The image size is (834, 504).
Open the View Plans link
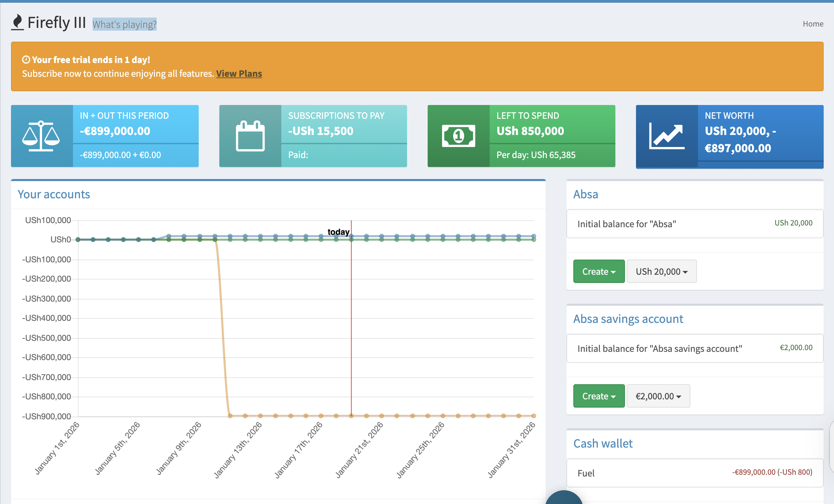click(239, 73)
